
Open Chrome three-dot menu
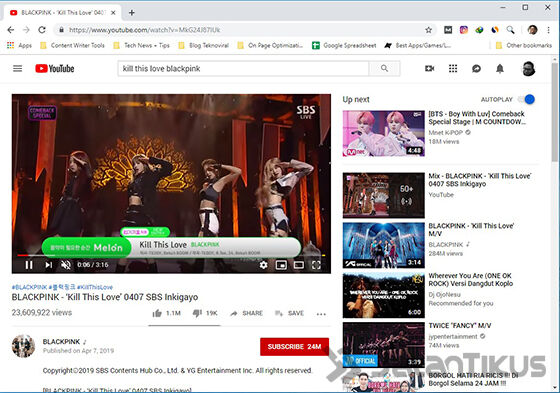click(x=548, y=30)
